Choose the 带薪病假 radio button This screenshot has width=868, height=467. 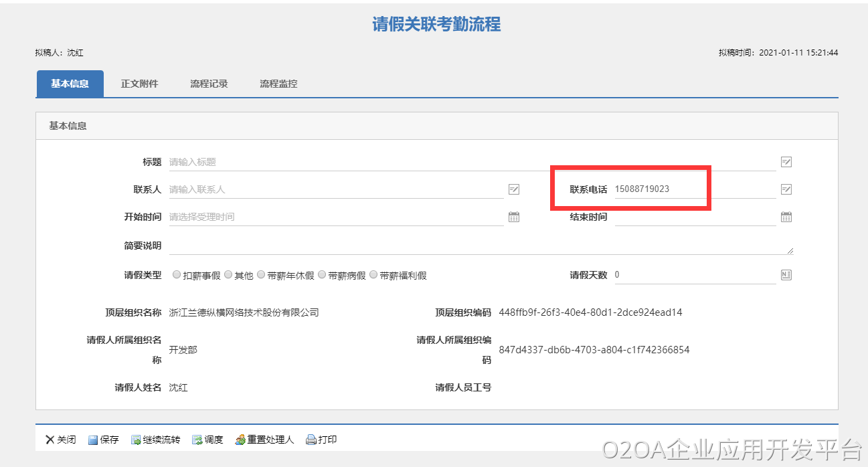click(322, 275)
